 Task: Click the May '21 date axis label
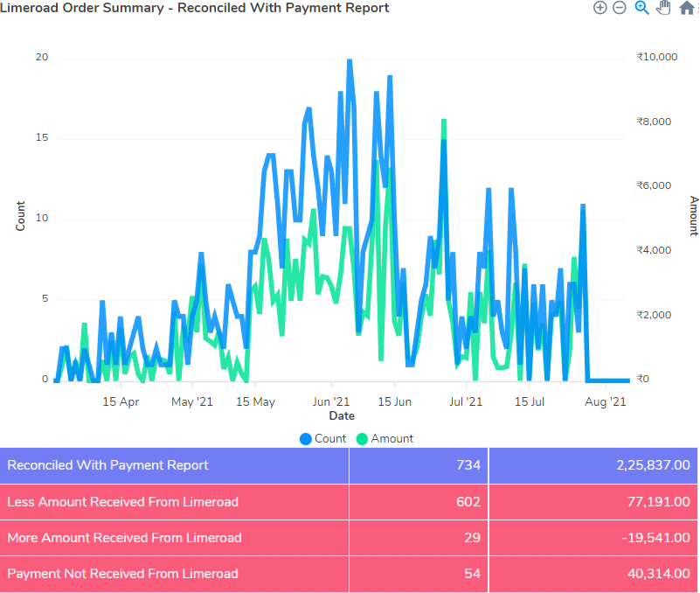click(x=192, y=401)
